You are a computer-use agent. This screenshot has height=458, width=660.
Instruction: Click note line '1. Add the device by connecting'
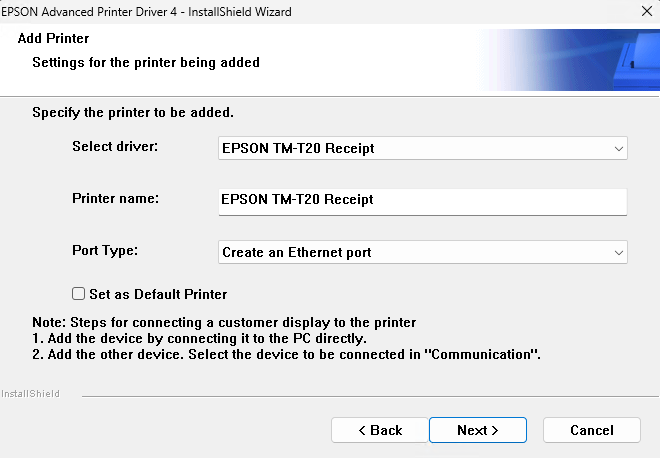(200, 338)
